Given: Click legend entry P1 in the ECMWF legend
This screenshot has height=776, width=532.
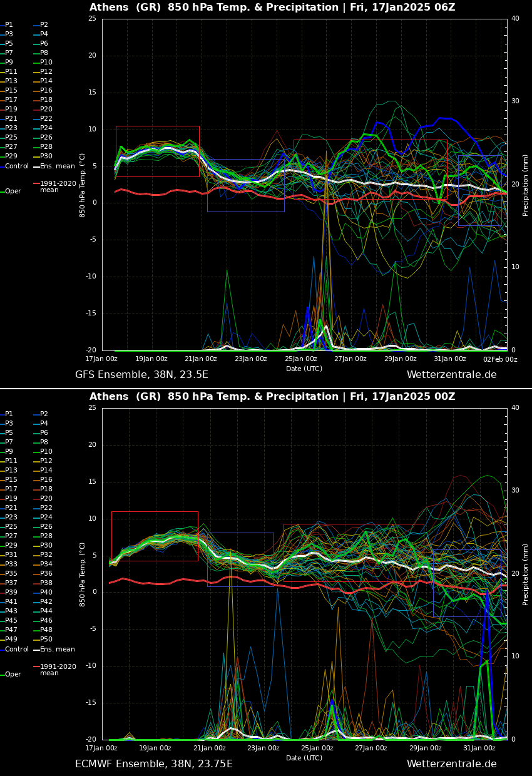Looking at the screenshot, I should [x=8, y=414].
